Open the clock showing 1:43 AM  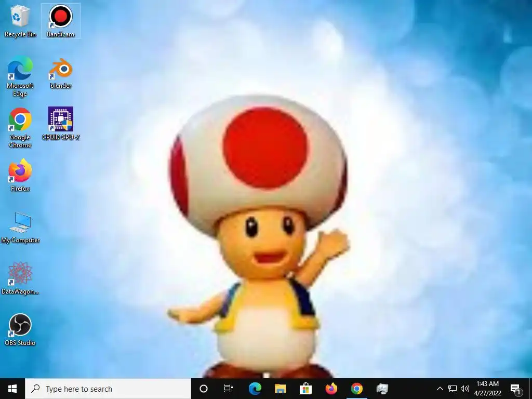[487, 389]
